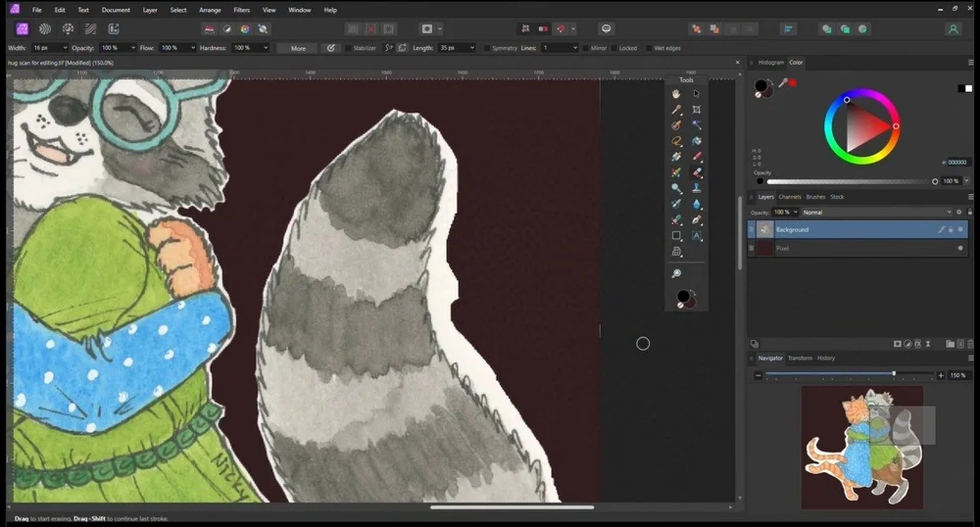Pick the Text tool with letter A

[x=697, y=236]
